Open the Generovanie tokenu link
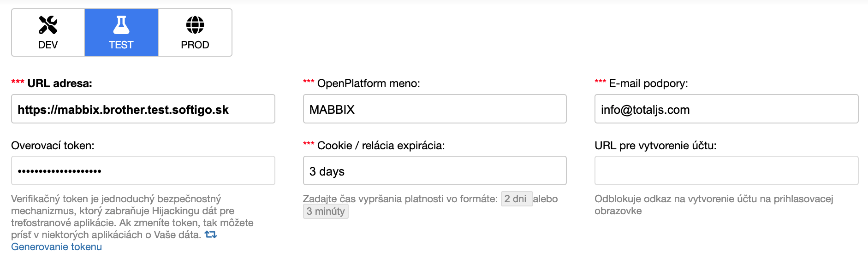This screenshot has height=270, width=868. coord(56,247)
